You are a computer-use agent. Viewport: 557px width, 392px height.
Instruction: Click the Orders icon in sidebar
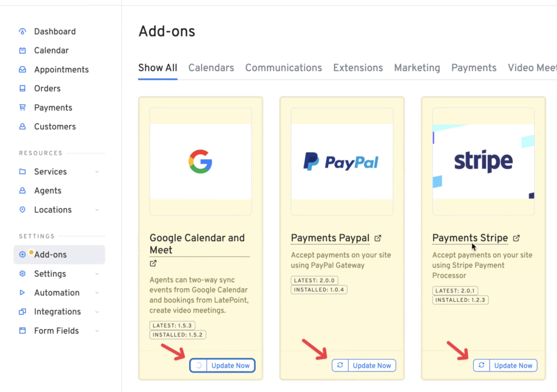(x=22, y=89)
